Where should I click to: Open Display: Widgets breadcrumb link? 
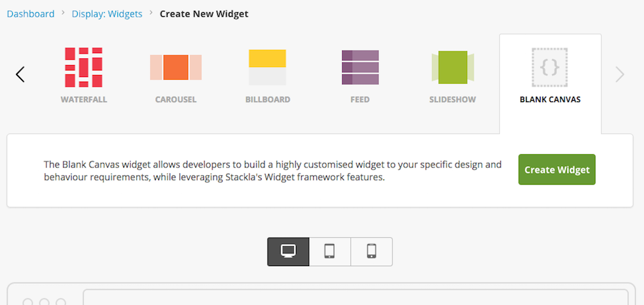point(107,13)
